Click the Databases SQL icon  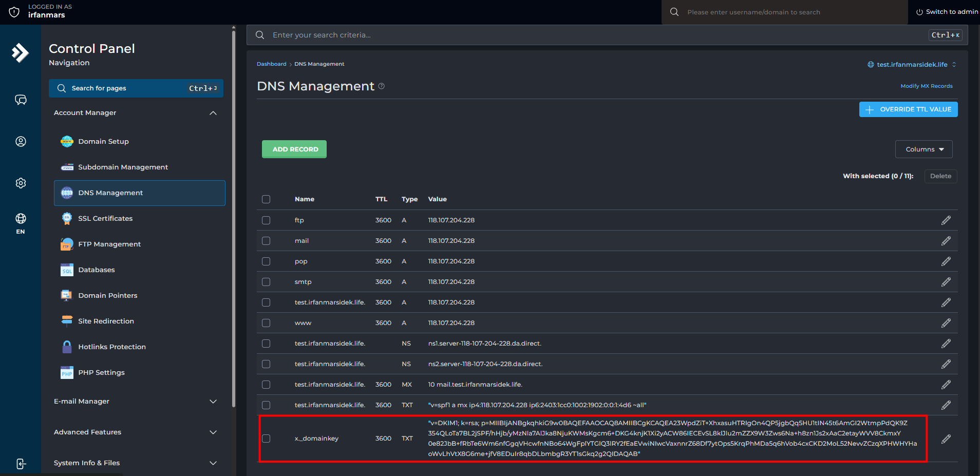point(67,270)
